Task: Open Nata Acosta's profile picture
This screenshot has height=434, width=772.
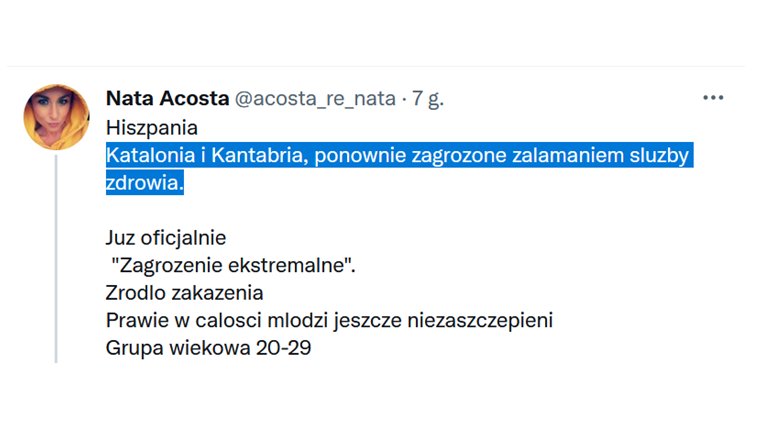Action: [x=57, y=117]
